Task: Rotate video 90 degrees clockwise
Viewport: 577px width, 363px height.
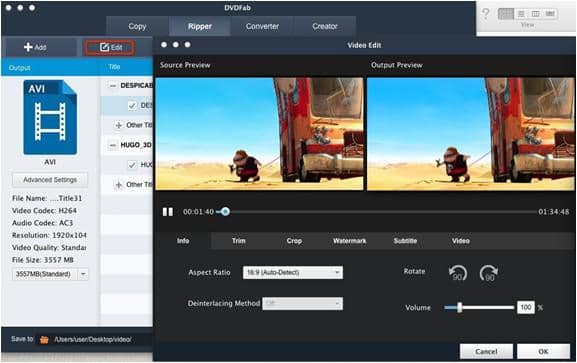Action: tap(489, 273)
